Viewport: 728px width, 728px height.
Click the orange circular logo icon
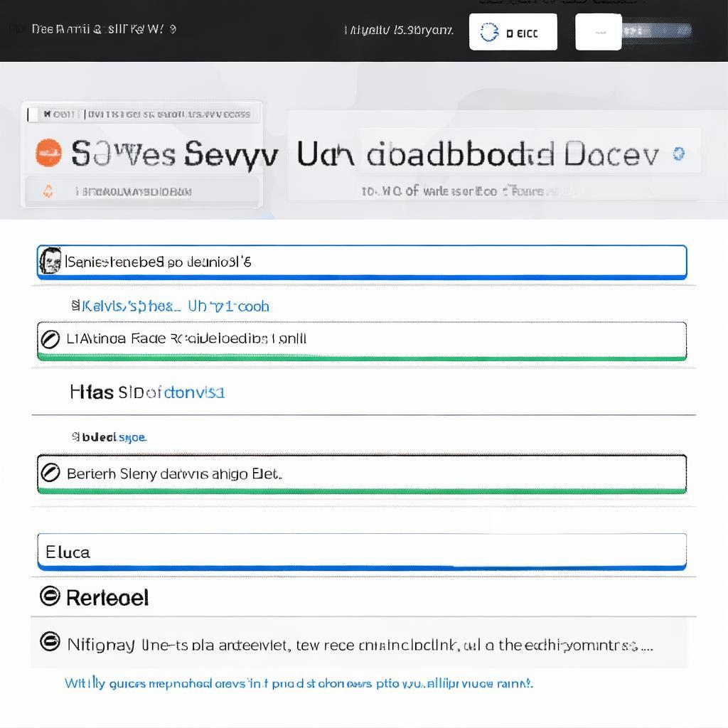pyautogui.click(x=48, y=153)
